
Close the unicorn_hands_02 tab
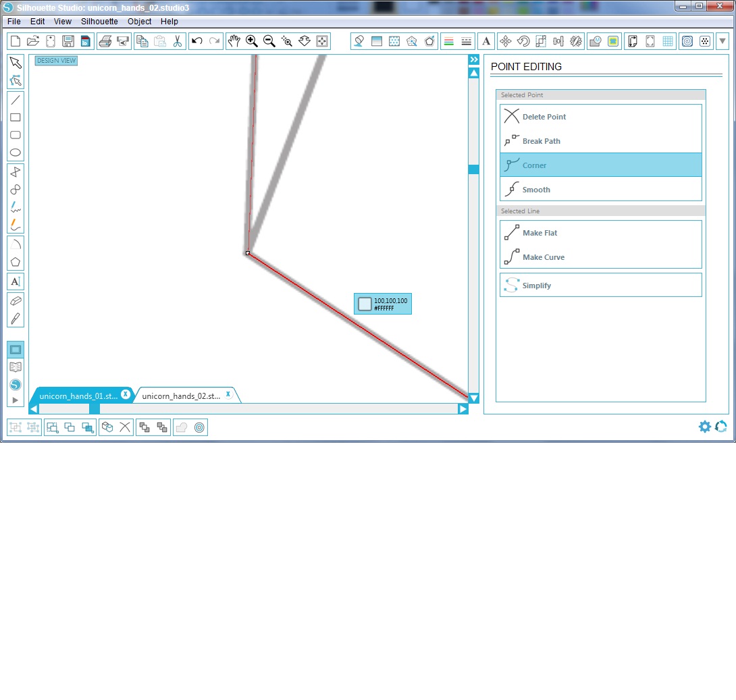228,394
